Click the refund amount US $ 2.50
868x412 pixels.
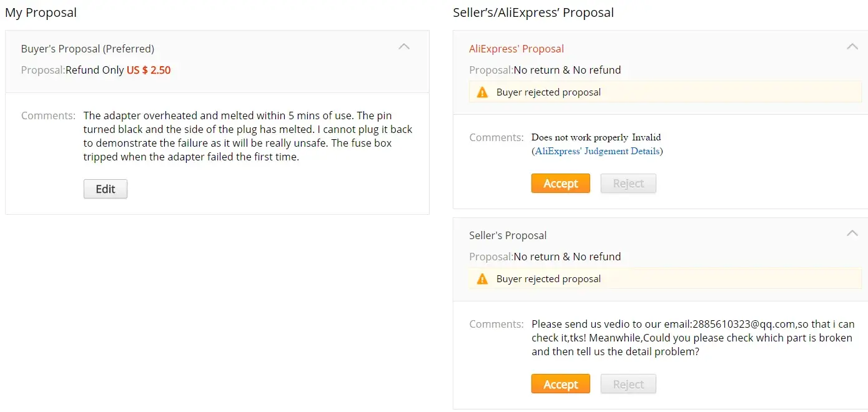pyautogui.click(x=149, y=70)
